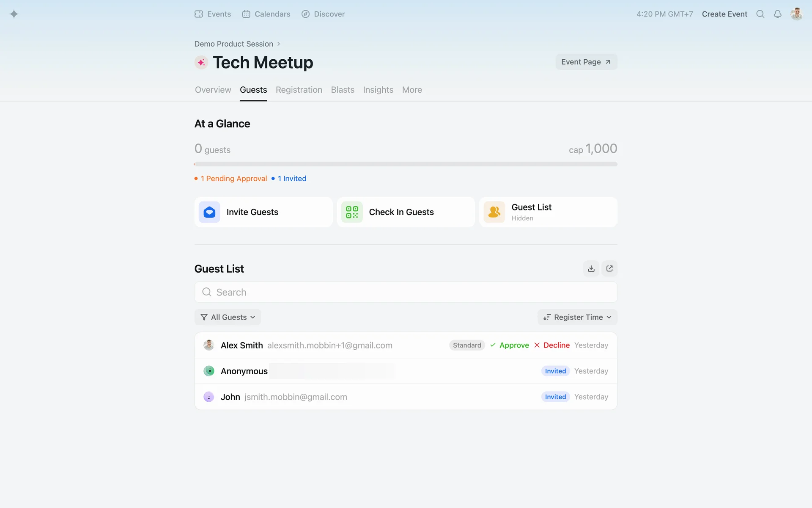
Task: Decline Alex Smith's registration
Action: click(552, 345)
